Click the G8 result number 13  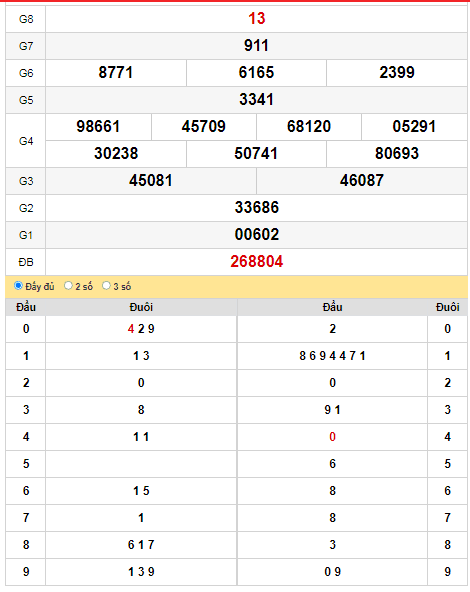point(256,18)
